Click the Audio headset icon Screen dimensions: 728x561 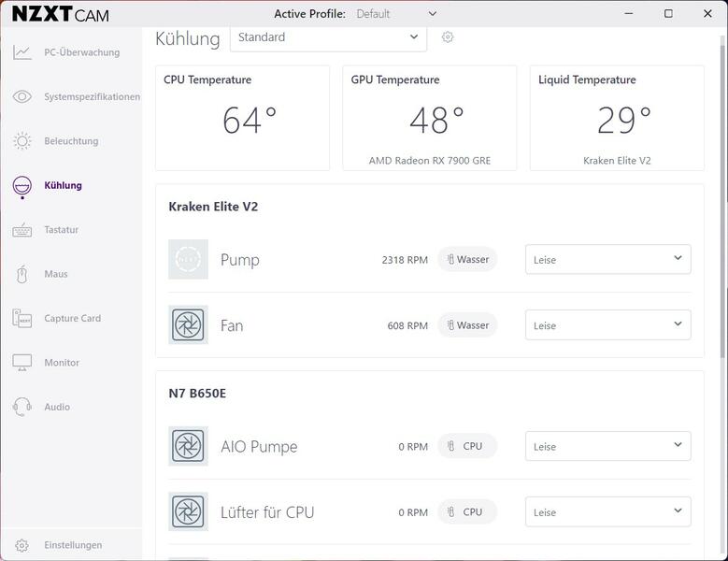coord(21,407)
